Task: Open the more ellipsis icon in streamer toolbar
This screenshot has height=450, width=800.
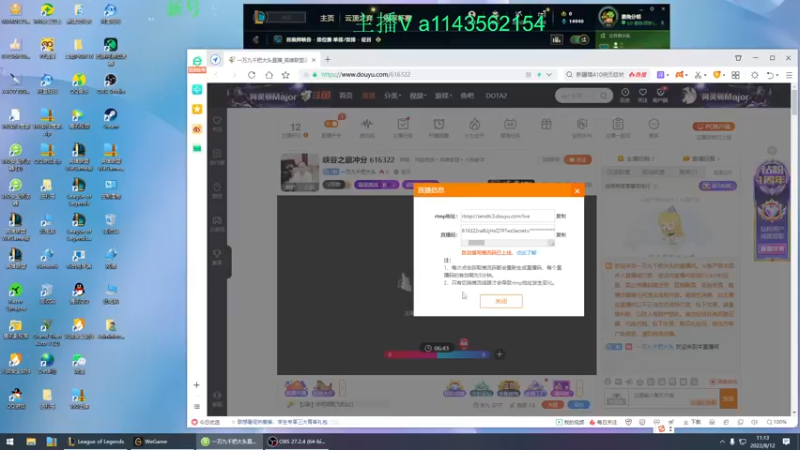Action: point(654,124)
